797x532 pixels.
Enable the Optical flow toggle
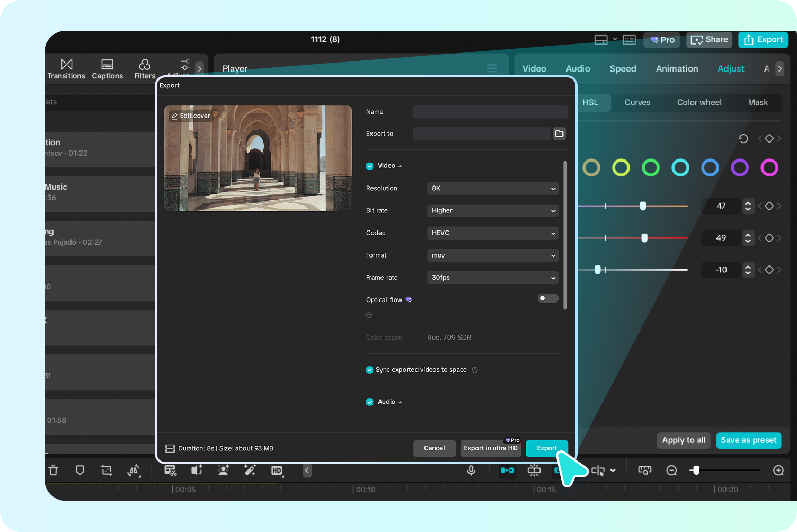(x=548, y=298)
